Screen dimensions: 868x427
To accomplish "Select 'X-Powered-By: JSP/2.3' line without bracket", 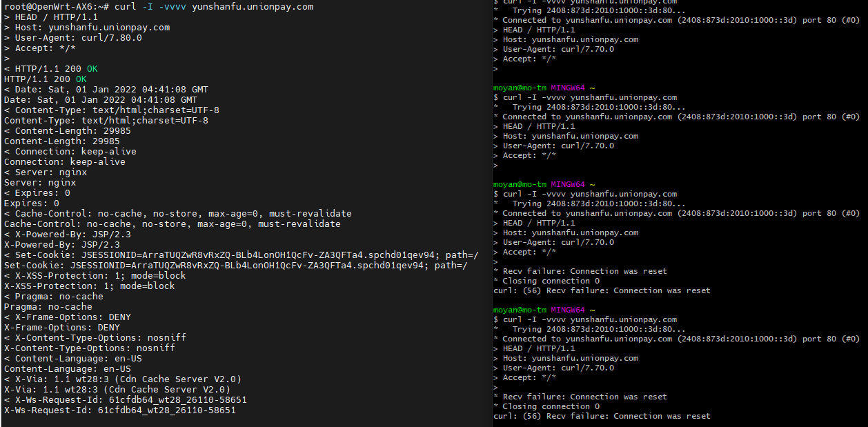I will pos(61,245).
